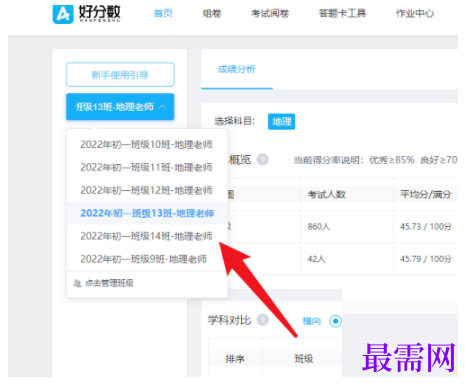Click the 好分数 logo icon
The height and width of the screenshot is (389, 474).
(63, 14)
